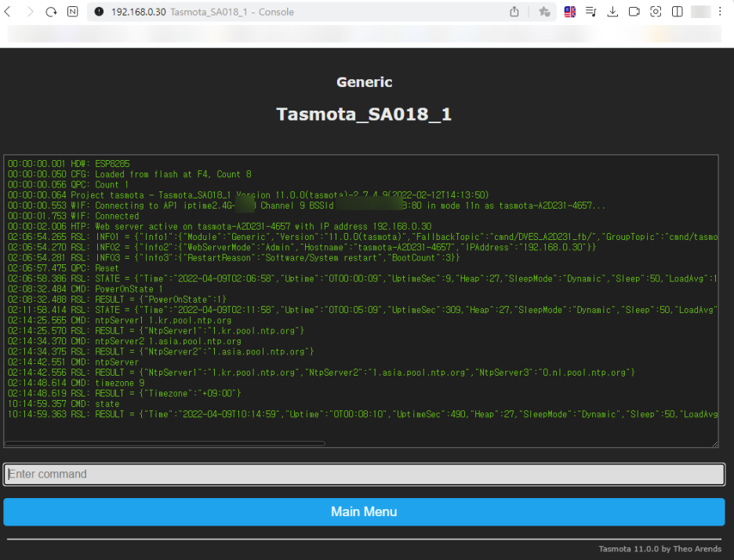The image size is (734, 560).
Task: Click the 'CMD: timezone 9' log line
Action: pos(76,383)
